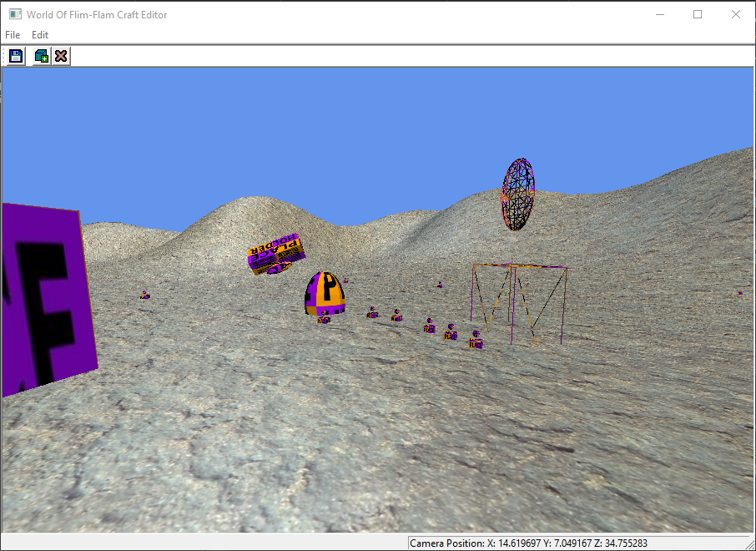Select the wireframe cube frame
756x551 pixels.
[x=519, y=302]
